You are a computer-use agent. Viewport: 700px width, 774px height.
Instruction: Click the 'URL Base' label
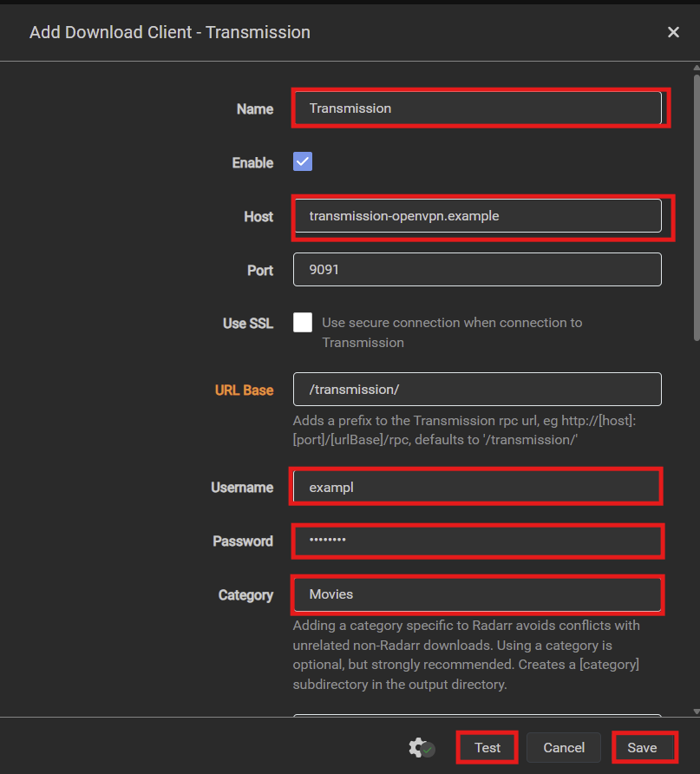[x=245, y=390]
